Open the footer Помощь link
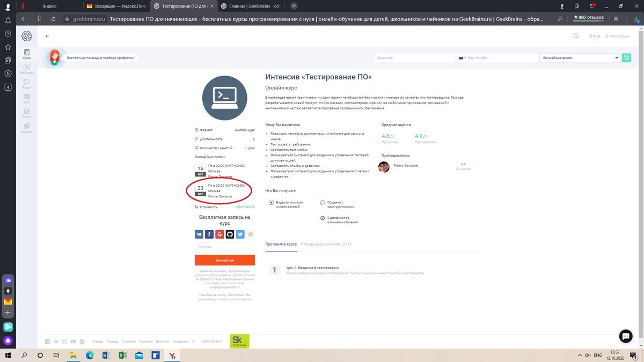644x362 pixels. [x=112, y=341]
